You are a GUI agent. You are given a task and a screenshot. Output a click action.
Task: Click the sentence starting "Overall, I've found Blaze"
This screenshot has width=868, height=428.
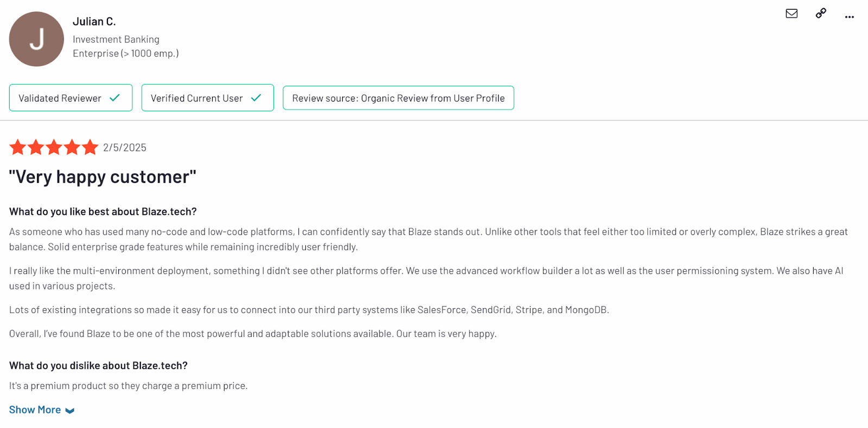point(253,334)
